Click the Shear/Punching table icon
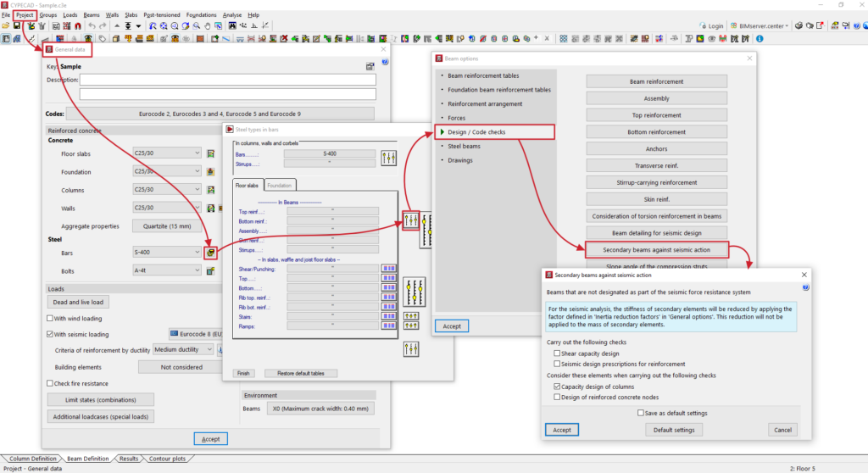Image resolution: width=868 pixels, height=473 pixels. [x=388, y=269]
